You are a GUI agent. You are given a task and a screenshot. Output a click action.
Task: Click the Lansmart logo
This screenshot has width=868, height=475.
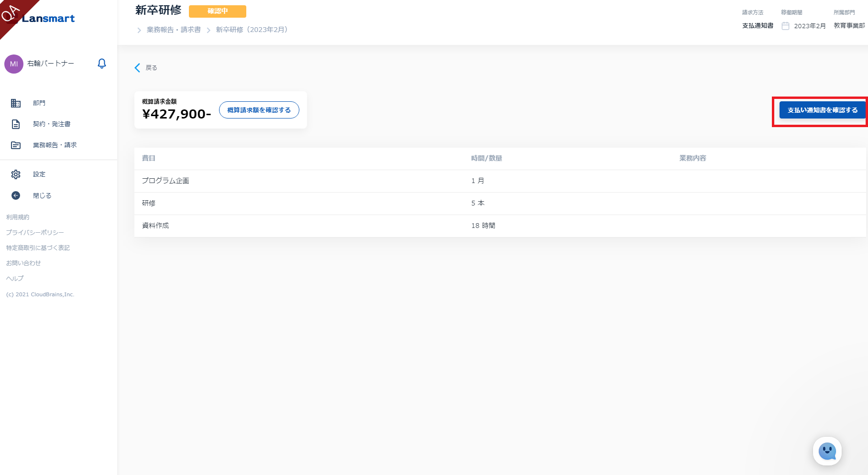pyautogui.click(x=48, y=19)
